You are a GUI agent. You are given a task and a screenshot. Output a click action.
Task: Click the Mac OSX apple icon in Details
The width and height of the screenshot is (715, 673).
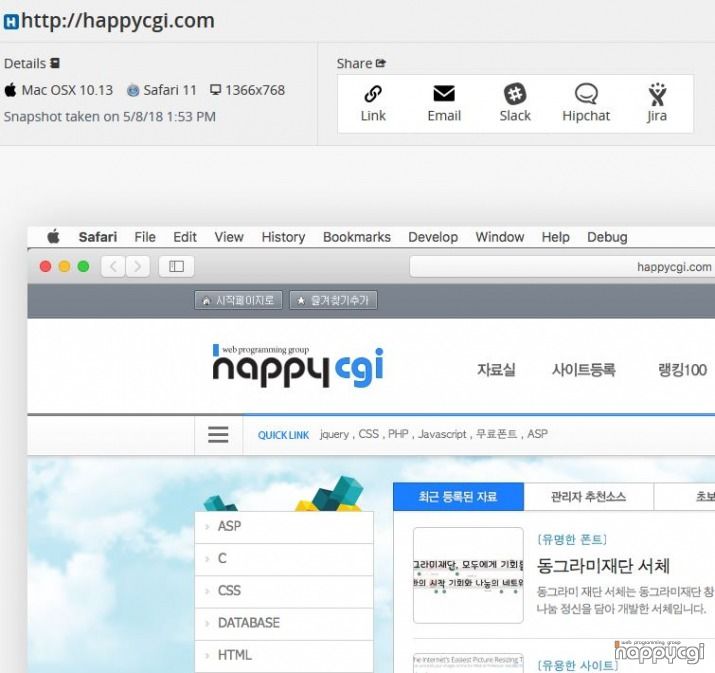point(10,89)
